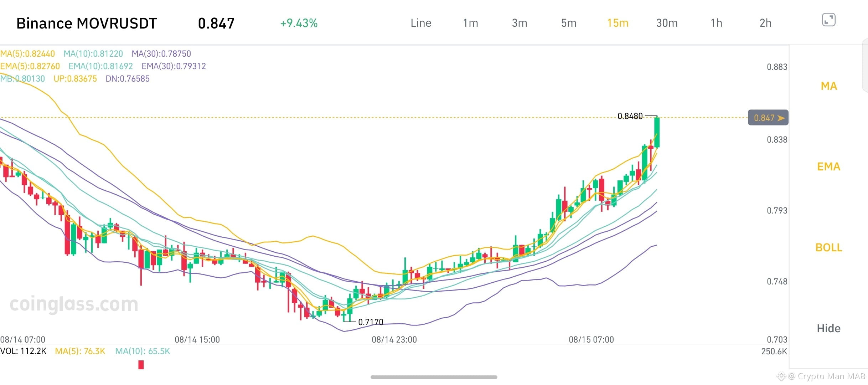Click the 0.748 price axis label
Image resolution: width=868 pixels, height=385 pixels.
point(777,282)
